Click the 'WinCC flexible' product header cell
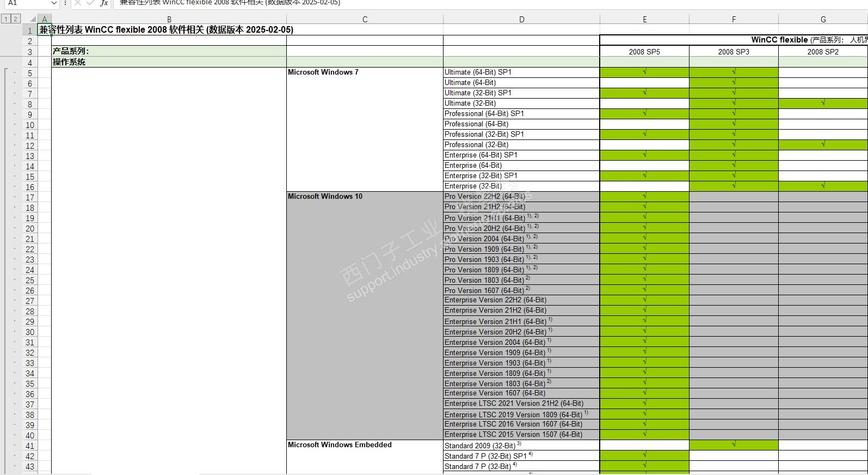868x475 pixels. [734, 40]
